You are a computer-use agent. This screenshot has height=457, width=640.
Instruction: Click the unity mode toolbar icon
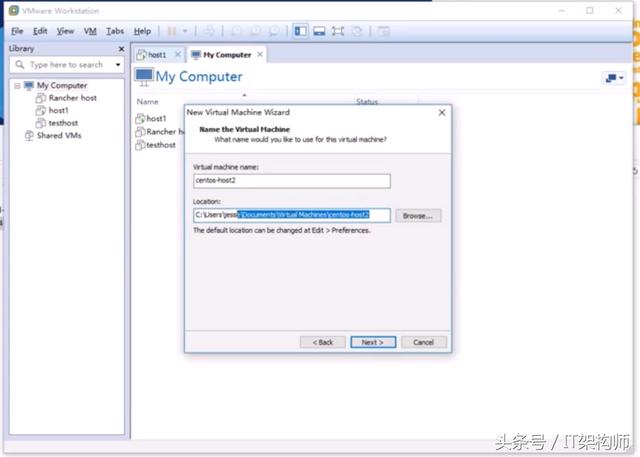tap(357, 31)
